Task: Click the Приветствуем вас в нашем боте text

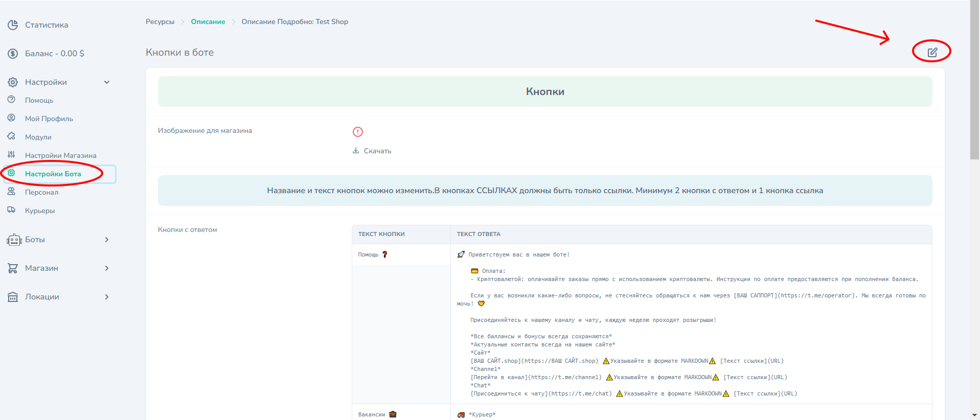Action: coord(519,254)
